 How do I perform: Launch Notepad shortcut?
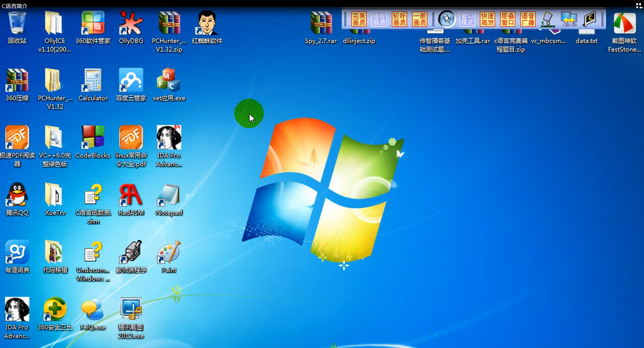coord(169,195)
